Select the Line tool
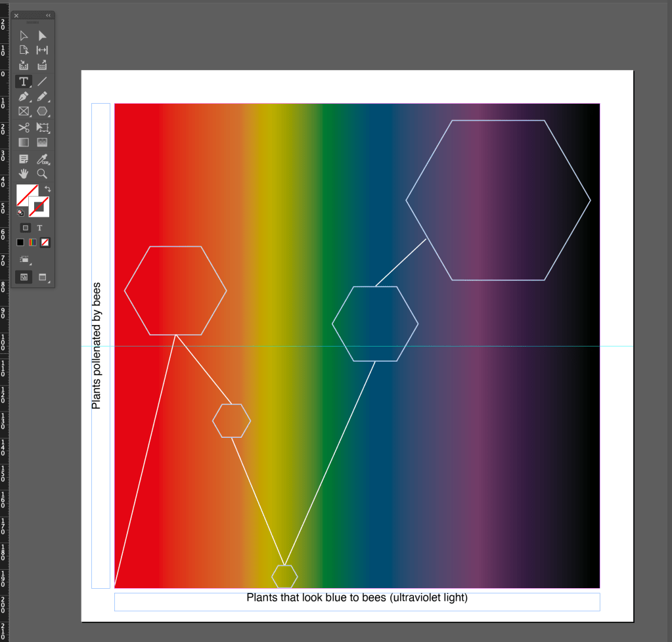672x642 pixels. pyautogui.click(x=42, y=81)
